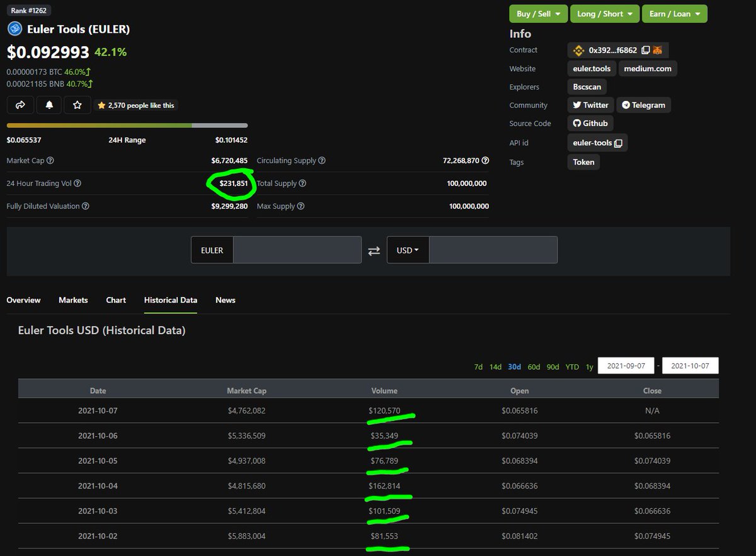Click the Close column header
756x556 pixels.
pos(652,391)
